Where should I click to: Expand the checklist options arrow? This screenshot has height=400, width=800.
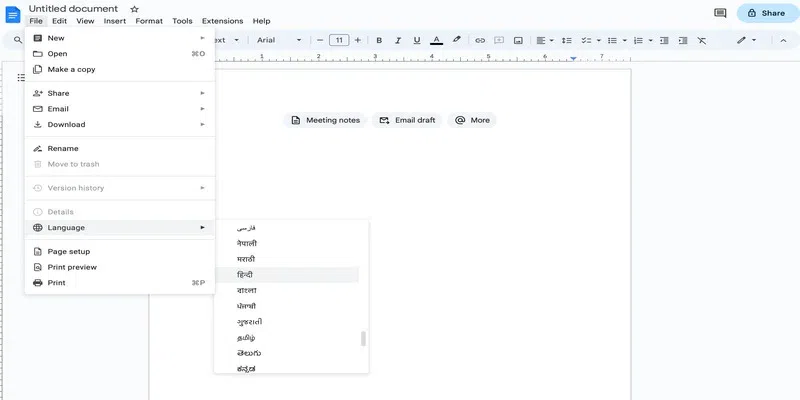tap(598, 40)
